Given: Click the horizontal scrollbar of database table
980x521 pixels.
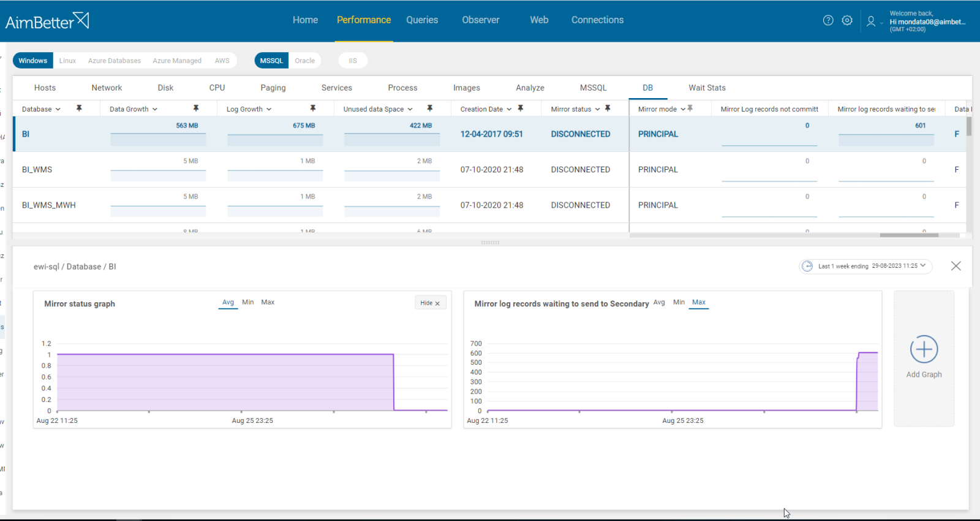Looking at the screenshot, I should click(909, 235).
